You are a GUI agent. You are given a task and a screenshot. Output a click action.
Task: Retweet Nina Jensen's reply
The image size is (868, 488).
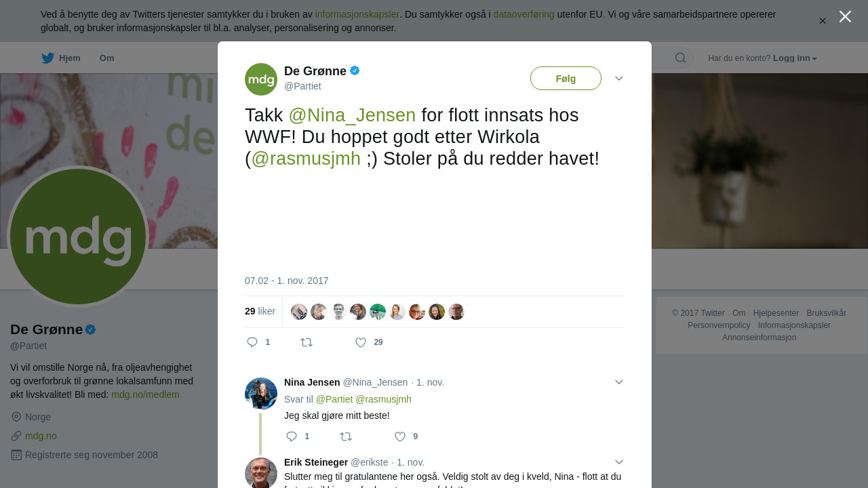pyautogui.click(x=346, y=436)
